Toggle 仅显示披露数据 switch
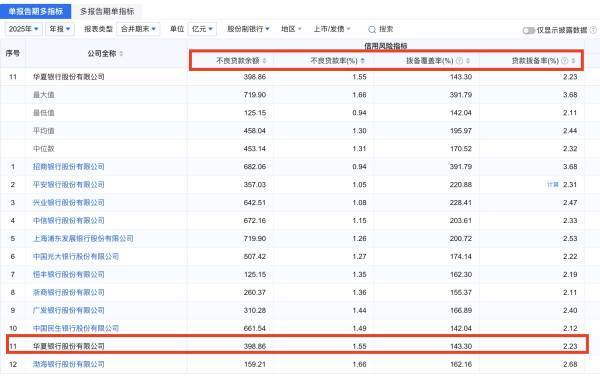The height and width of the screenshot is (382, 600). pyautogui.click(x=528, y=30)
